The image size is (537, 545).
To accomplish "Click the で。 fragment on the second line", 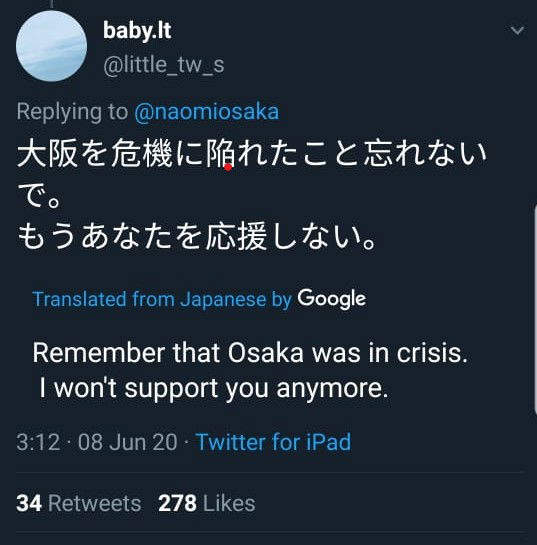I will [39, 197].
